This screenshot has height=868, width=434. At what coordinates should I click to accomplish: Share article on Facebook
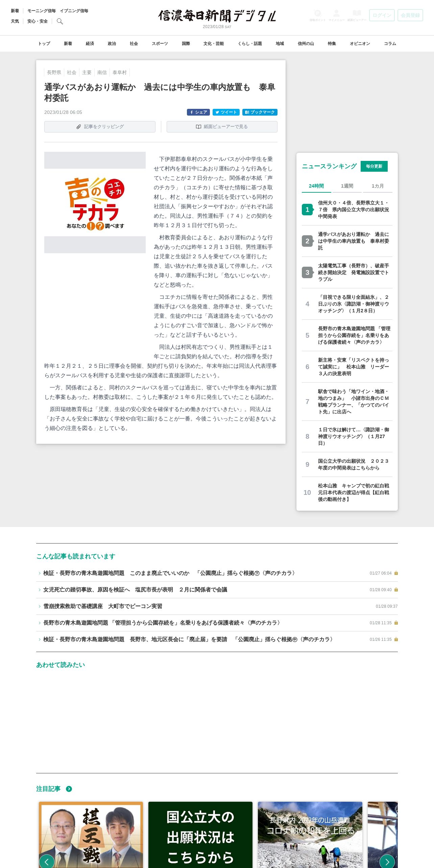[198, 112]
